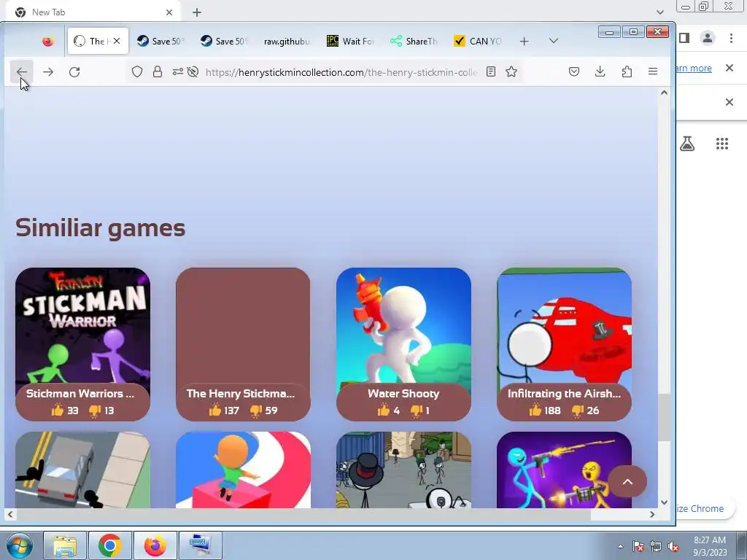Go back with Firefox back arrow
This screenshot has width=747, height=560.
(21, 72)
